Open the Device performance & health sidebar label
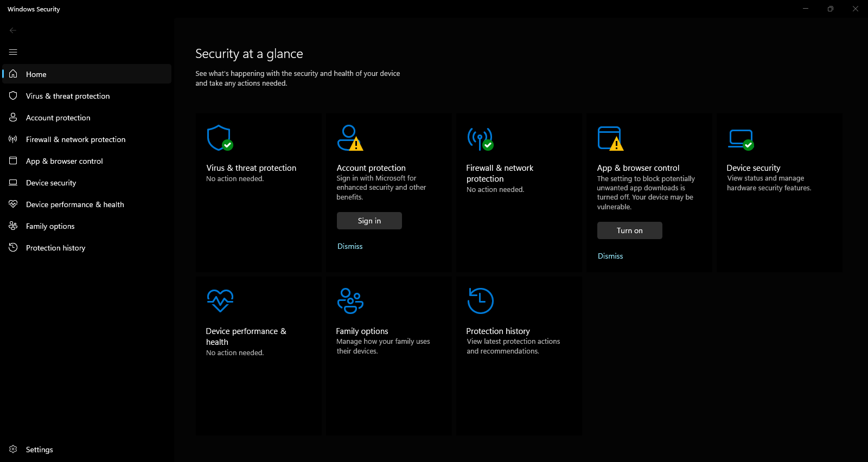The image size is (868, 462). (x=75, y=204)
